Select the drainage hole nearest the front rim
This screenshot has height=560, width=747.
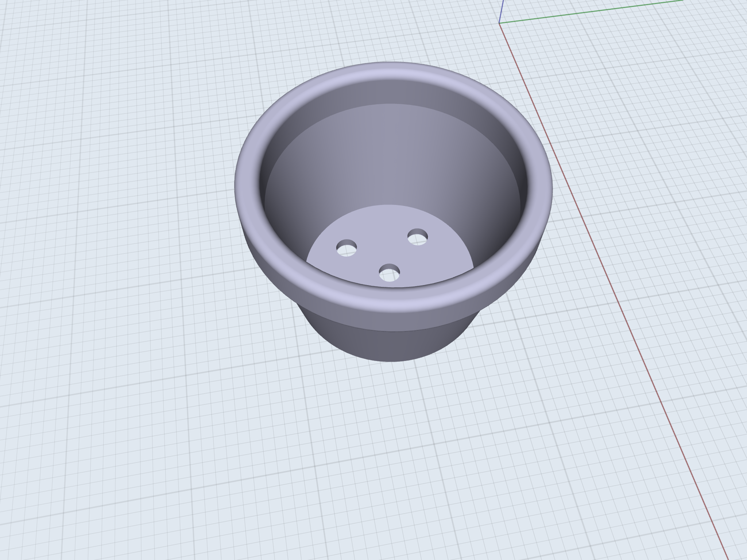390,273
